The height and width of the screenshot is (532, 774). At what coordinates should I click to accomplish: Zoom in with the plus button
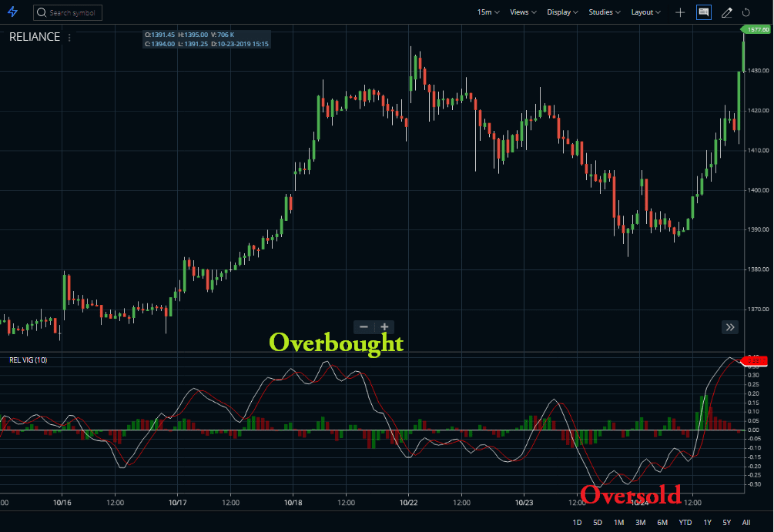point(384,326)
